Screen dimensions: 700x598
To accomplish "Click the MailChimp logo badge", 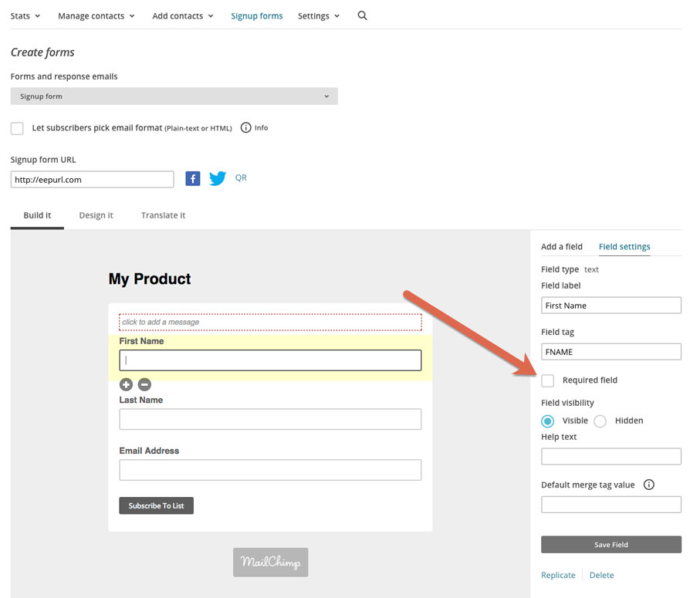I will (271, 563).
